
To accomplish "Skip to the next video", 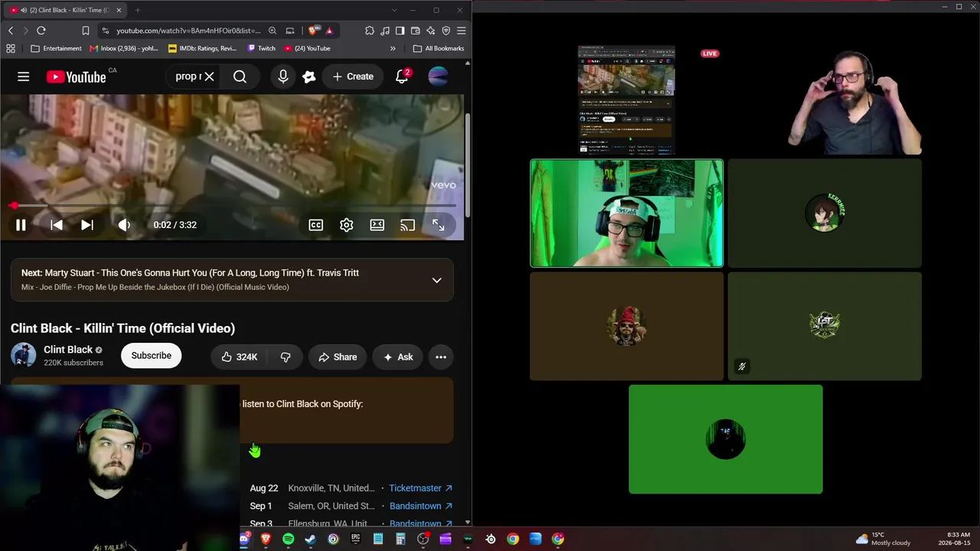I will point(87,225).
